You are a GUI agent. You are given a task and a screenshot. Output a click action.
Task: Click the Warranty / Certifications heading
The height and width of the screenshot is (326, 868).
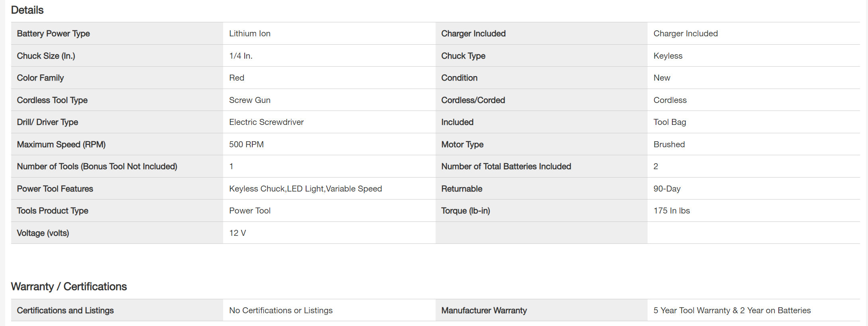click(x=69, y=286)
